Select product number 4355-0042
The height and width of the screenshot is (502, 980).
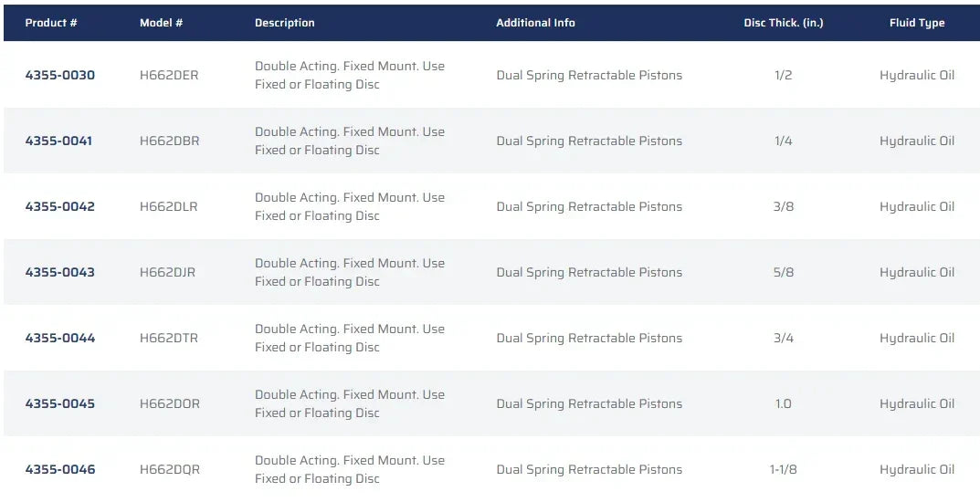[59, 206]
